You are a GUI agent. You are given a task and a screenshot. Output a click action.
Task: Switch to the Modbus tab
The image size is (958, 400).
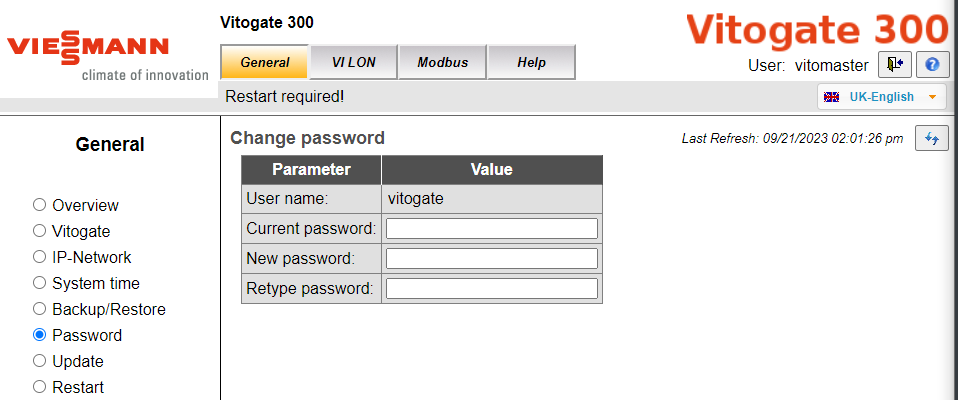442,62
